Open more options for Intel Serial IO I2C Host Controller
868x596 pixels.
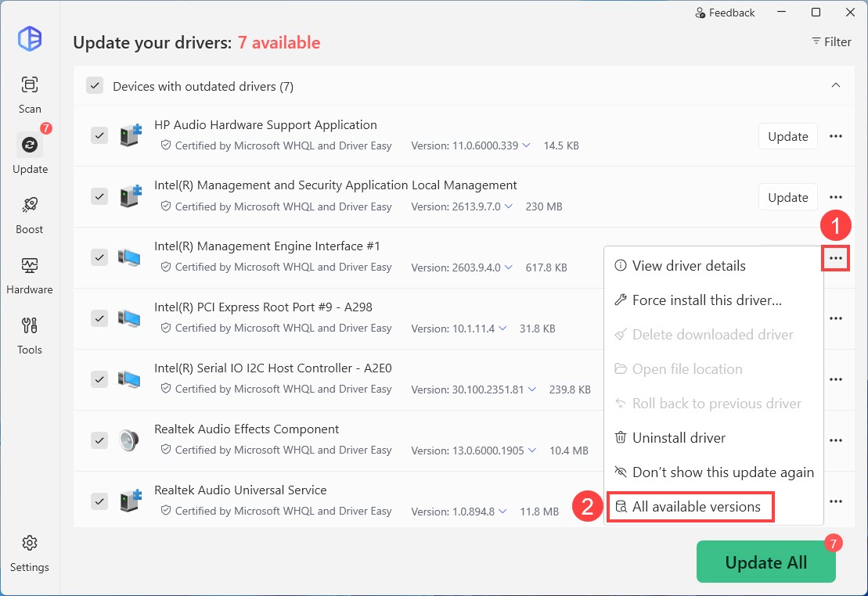836,379
